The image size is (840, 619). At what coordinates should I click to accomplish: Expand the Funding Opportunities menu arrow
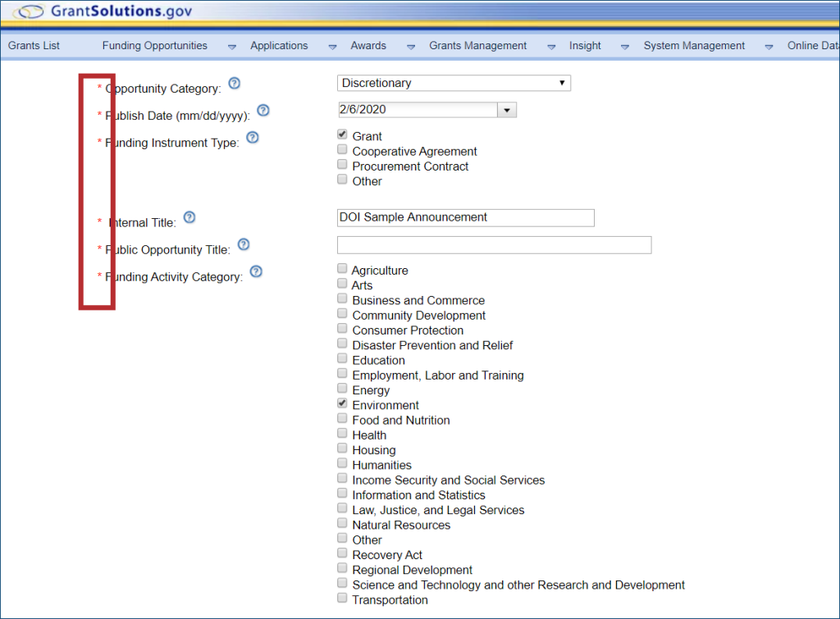coord(231,47)
